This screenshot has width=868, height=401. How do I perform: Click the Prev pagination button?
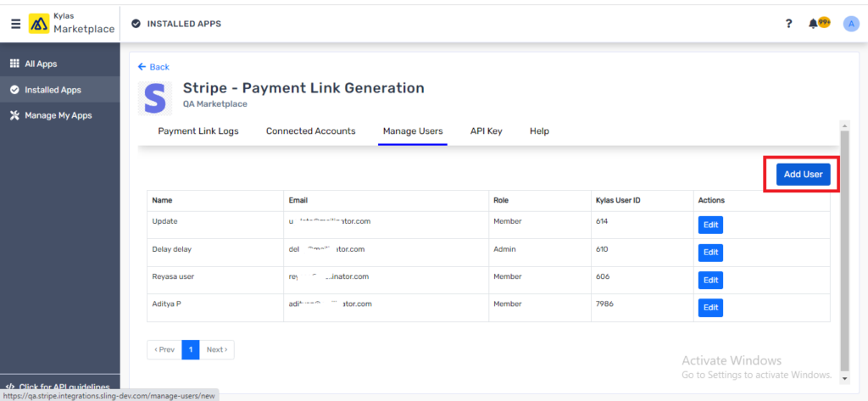click(x=164, y=349)
